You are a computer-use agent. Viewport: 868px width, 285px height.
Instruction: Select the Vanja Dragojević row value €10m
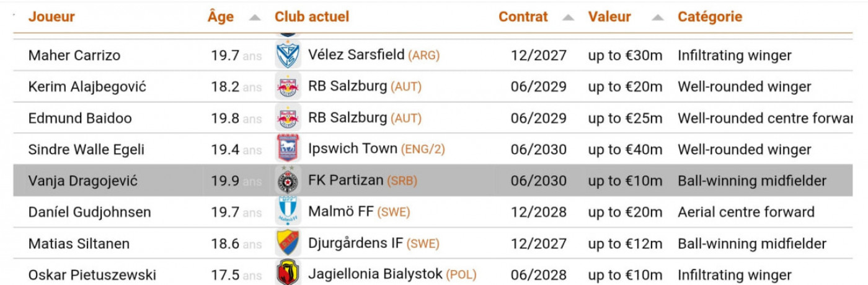[625, 181]
